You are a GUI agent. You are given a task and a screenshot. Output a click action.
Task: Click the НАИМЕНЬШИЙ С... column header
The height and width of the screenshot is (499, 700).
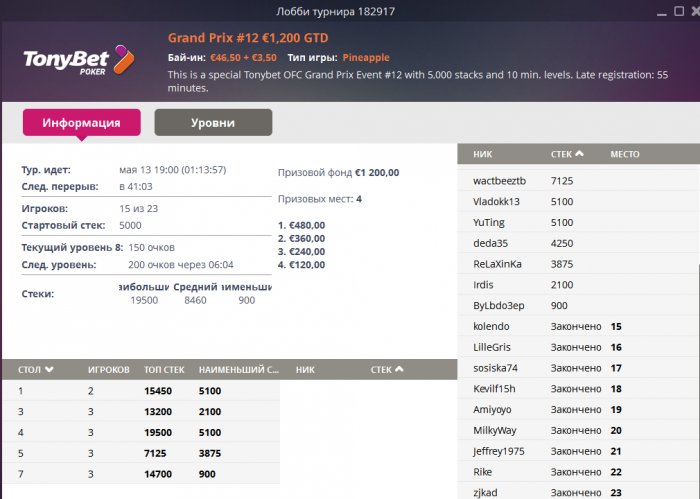pyautogui.click(x=237, y=369)
